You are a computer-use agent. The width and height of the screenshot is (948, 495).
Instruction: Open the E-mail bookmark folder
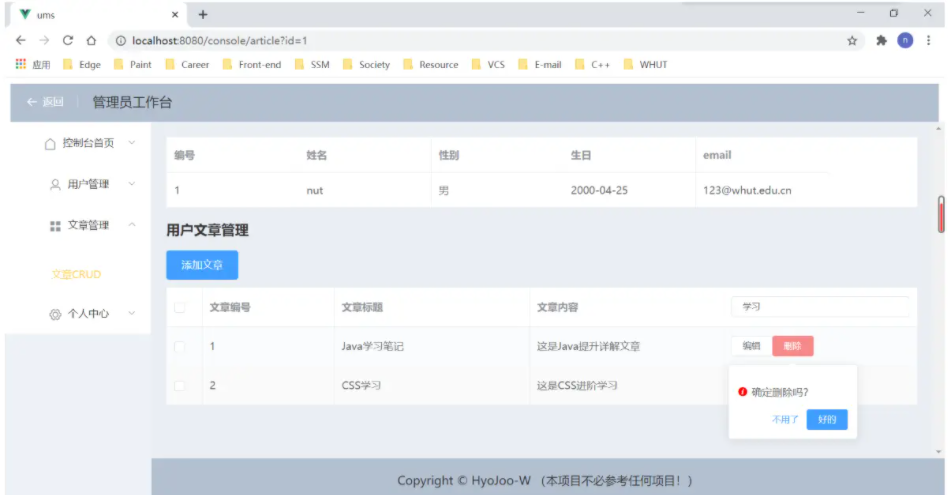540,64
